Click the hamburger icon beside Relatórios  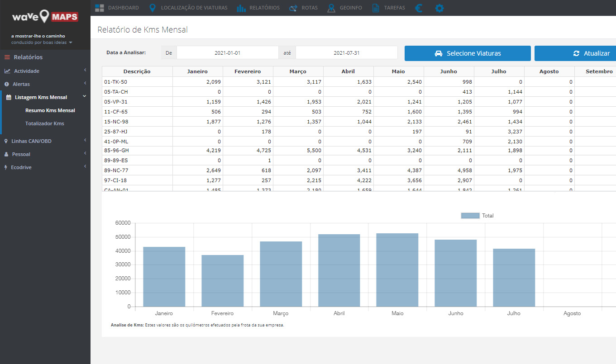[x=7, y=57]
